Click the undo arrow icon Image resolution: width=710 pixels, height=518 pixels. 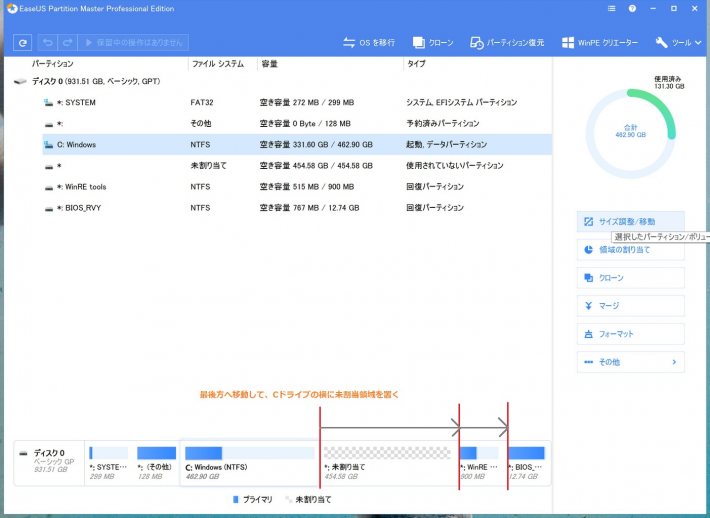click(48, 42)
